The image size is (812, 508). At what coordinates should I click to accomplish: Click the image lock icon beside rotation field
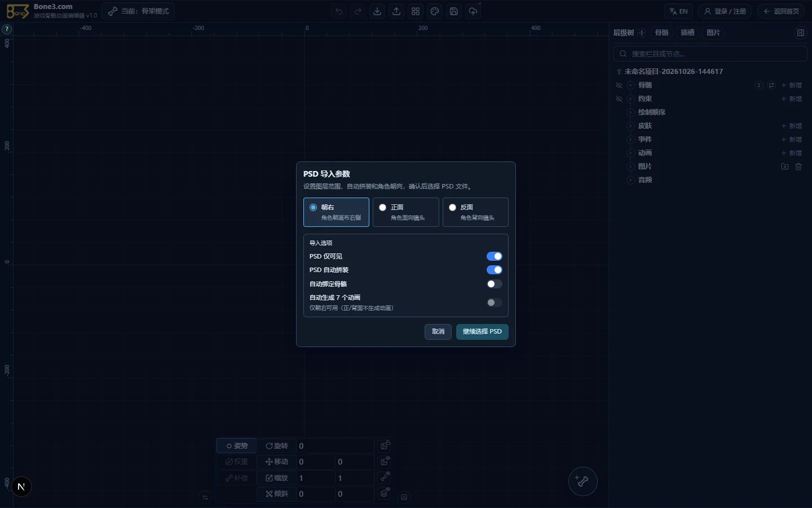385,446
